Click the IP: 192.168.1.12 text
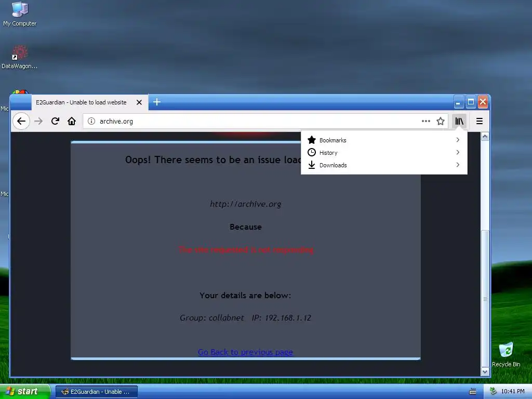The image size is (532, 399). pos(281,318)
